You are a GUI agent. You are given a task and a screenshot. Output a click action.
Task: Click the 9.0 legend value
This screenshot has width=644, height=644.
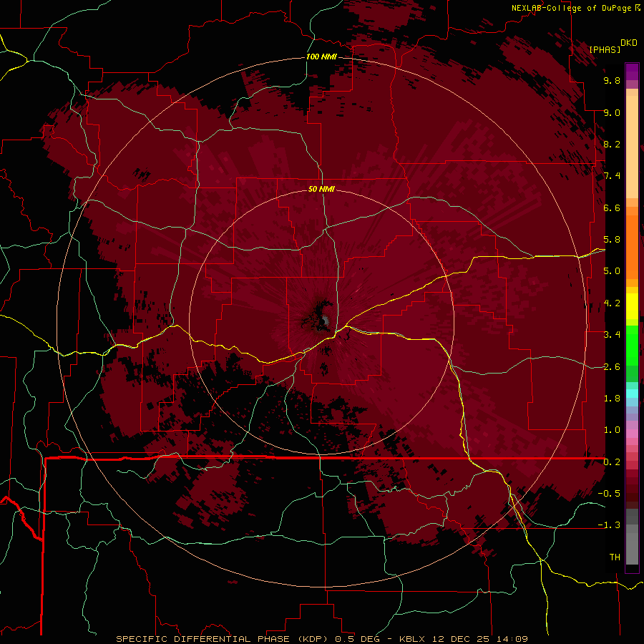[x=612, y=112]
